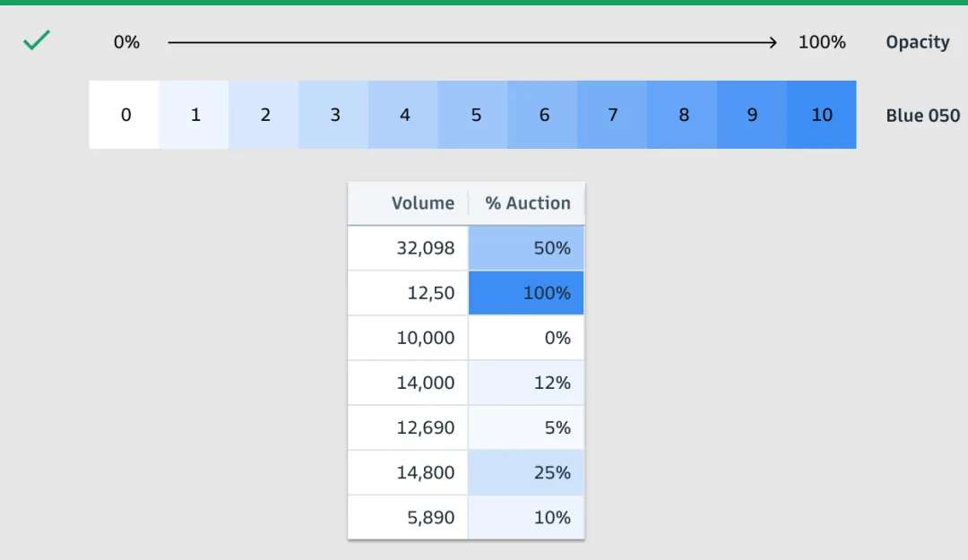Image resolution: width=968 pixels, height=560 pixels.
Task: Select the 100% auction cell
Action: click(526, 293)
